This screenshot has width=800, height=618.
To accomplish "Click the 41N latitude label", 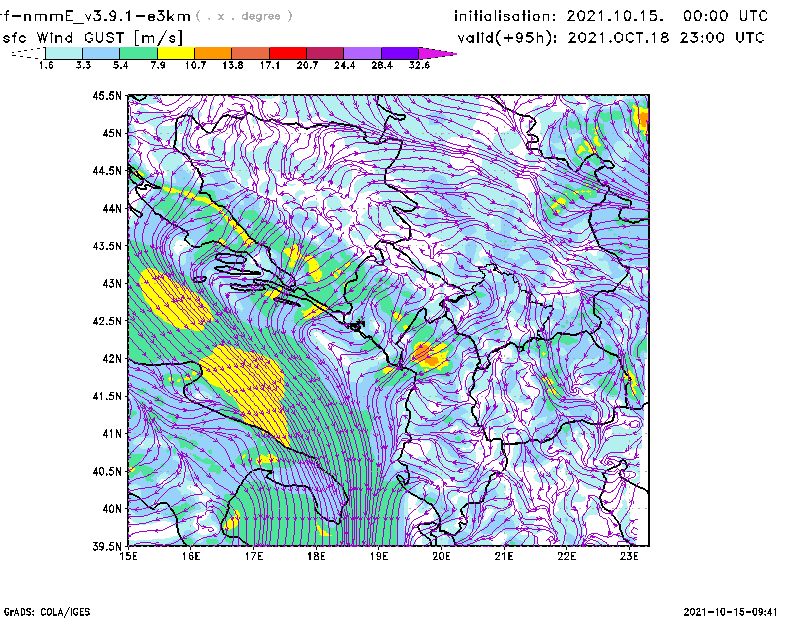I will 112,434.
